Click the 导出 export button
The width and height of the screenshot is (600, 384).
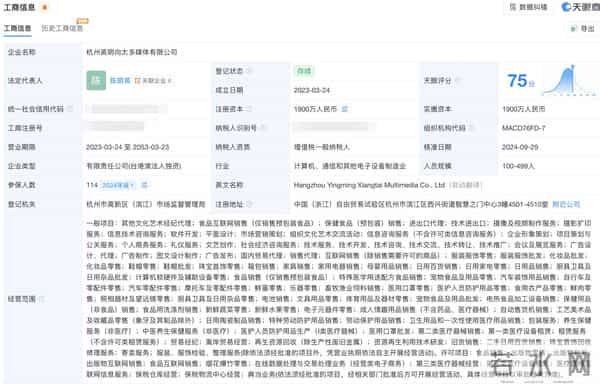click(583, 28)
